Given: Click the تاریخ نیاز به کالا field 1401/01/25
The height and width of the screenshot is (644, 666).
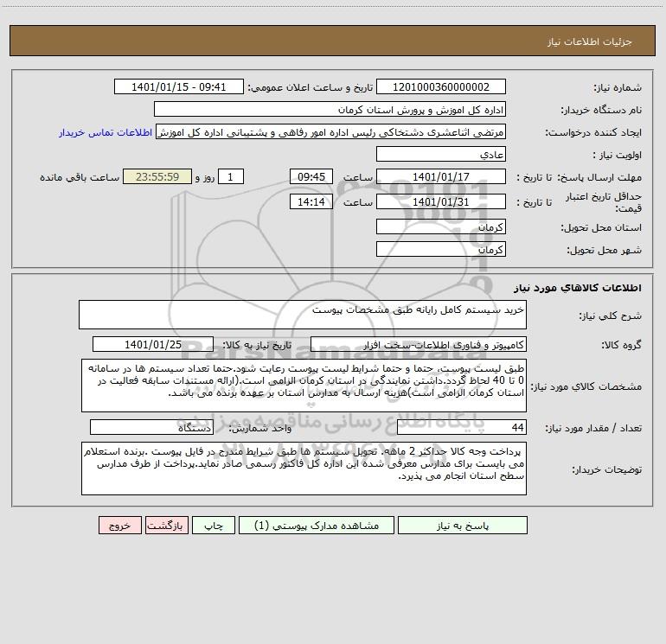Looking at the screenshot, I should 153,344.
